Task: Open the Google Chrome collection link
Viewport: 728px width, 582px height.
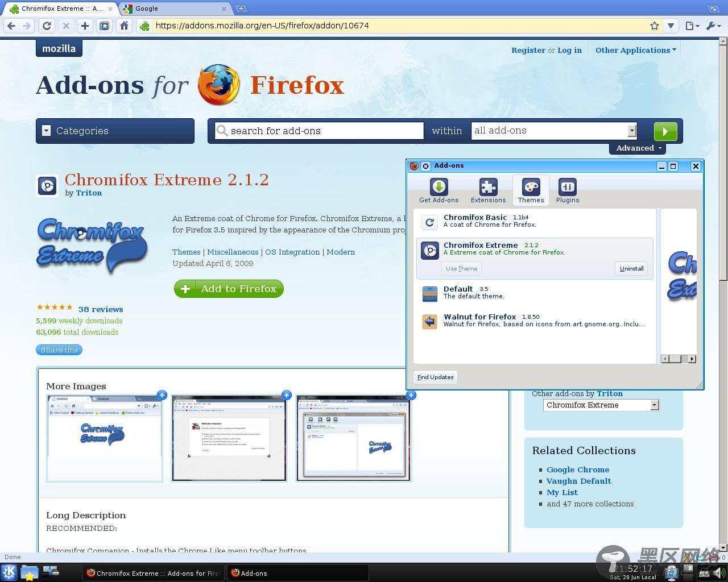Action: point(578,469)
